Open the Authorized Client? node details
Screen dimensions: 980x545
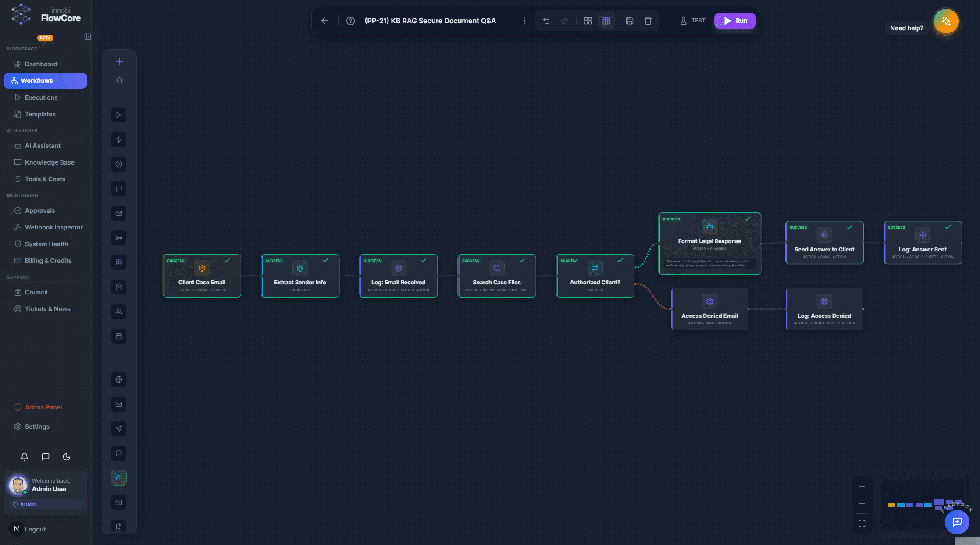coord(595,276)
